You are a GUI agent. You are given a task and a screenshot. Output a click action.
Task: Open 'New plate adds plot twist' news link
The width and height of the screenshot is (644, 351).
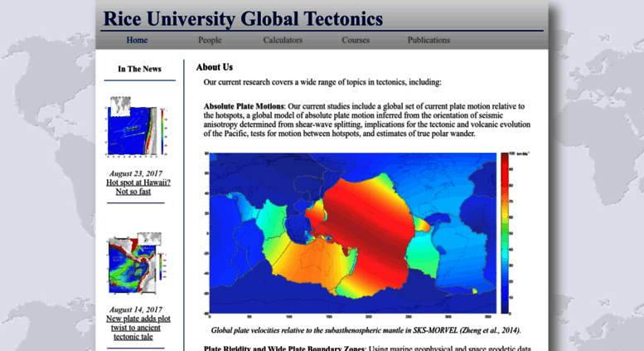[138, 328]
